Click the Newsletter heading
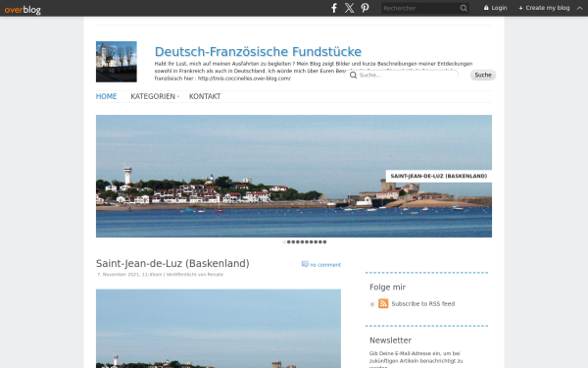The image size is (588, 368). click(x=390, y=341)
